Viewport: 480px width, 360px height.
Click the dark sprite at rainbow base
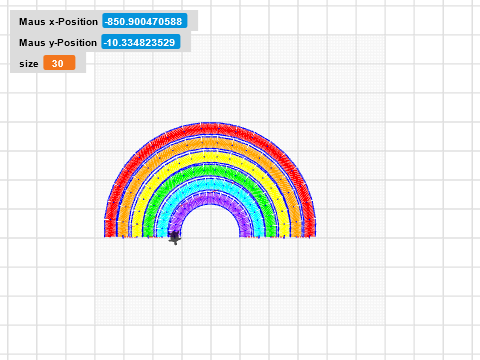tap(174, 238)
